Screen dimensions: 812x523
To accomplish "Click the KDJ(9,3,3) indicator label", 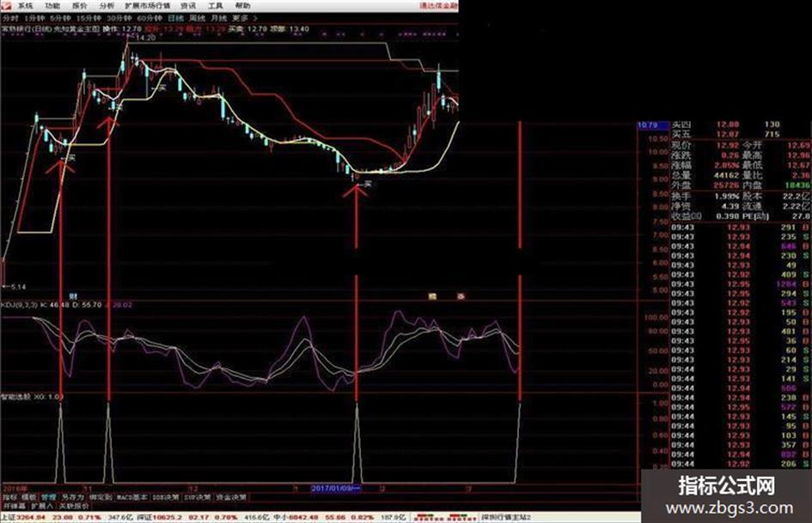I will click(x=19, y=305).
